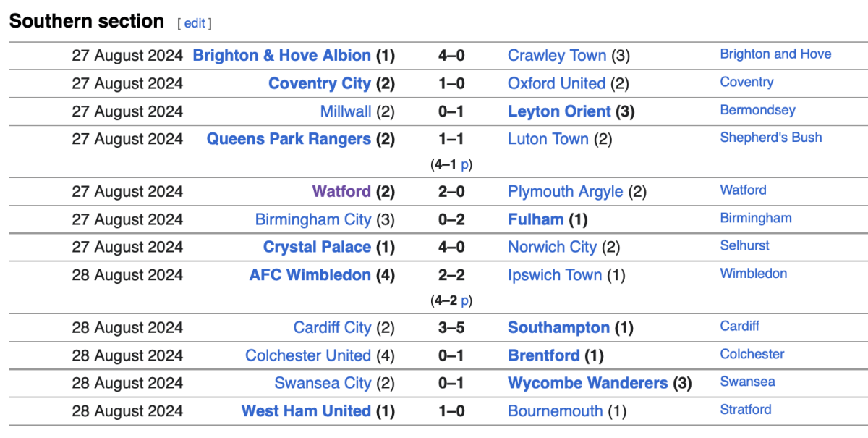Go to the Plymouth Argyle page

pyautogui.click(x=565, y=192)
